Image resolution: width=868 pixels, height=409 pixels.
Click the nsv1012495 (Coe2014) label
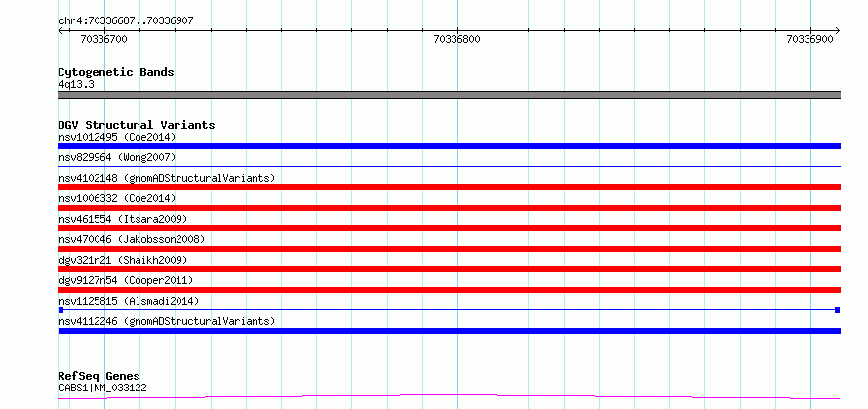117,137
